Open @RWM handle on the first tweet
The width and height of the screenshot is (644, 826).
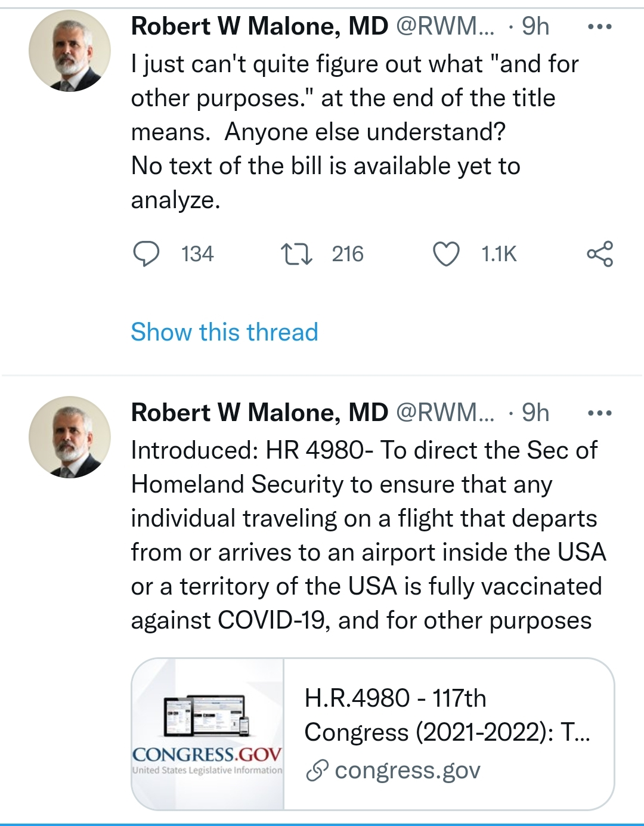[x=445, y=27]
